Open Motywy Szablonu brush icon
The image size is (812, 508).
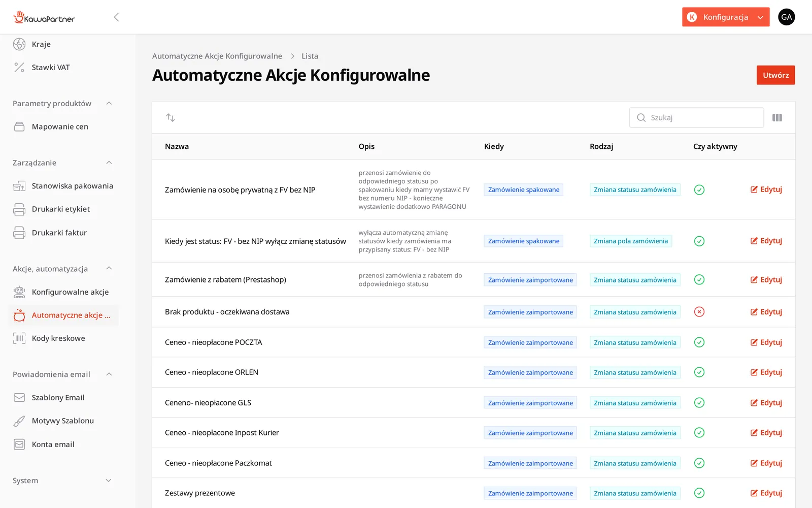coord(19,421)
